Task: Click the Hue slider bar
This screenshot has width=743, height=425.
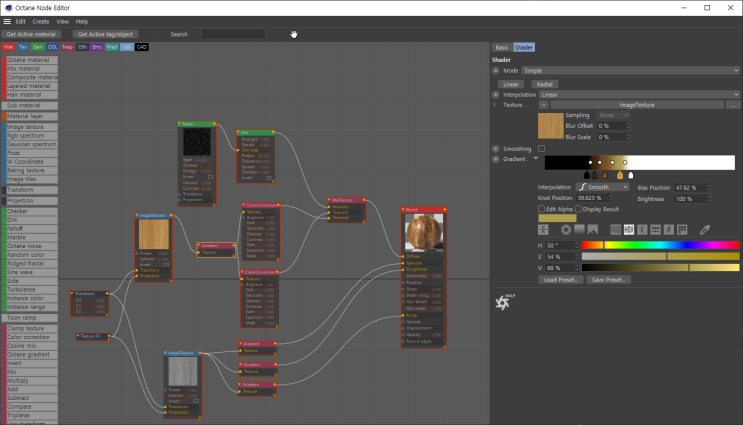Action: (x=661, y=245)
